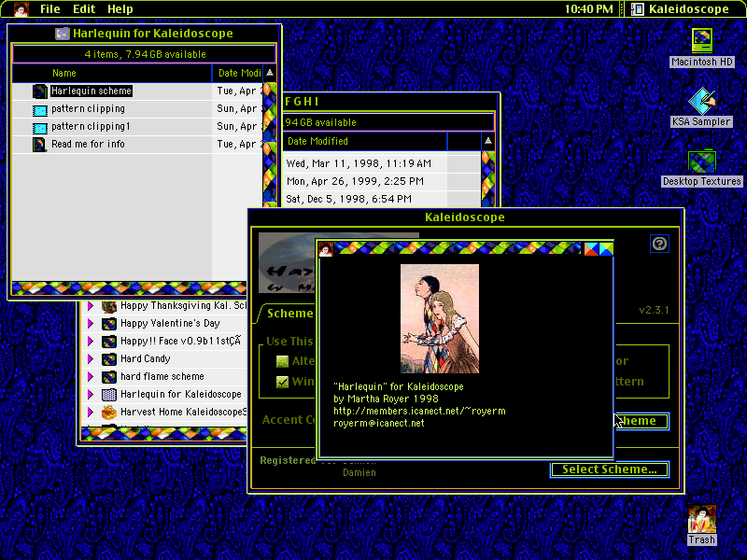Screen dimensions: 747x560
Task: Sort by Date Modified in FGHI window
Action: (317, 142)
